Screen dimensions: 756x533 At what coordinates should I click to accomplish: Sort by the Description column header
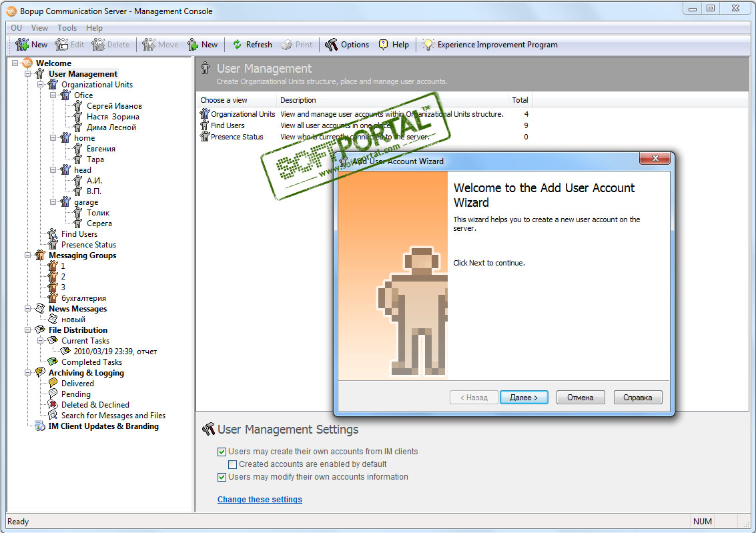[x=392, y=100]
